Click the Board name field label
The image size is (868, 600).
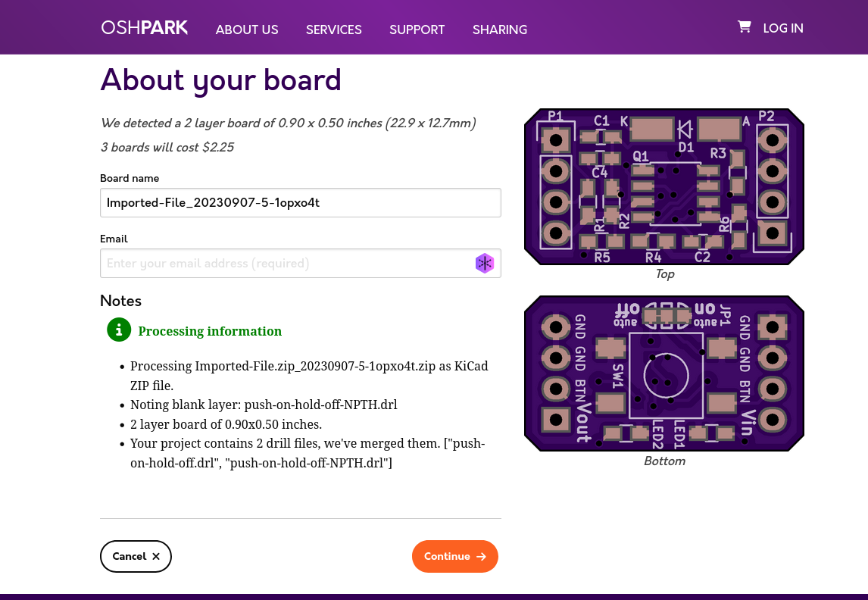[130, 178]
